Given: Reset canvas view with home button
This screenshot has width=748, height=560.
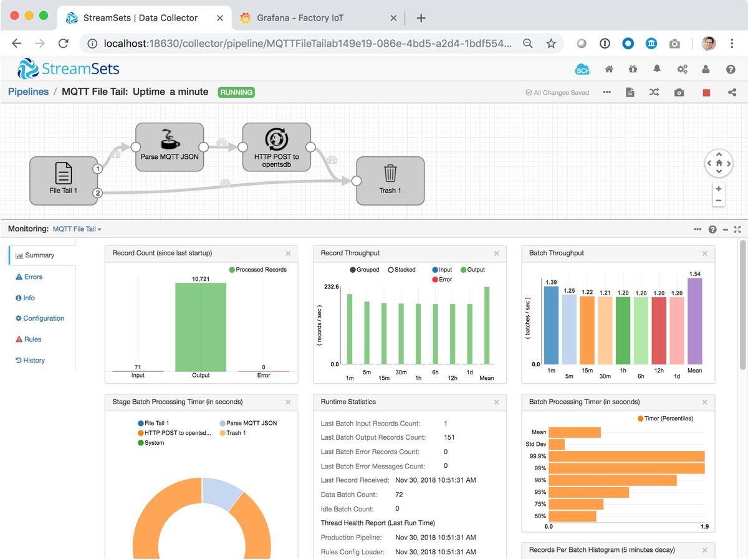Looking at the screenshot, I should [719, 163].
